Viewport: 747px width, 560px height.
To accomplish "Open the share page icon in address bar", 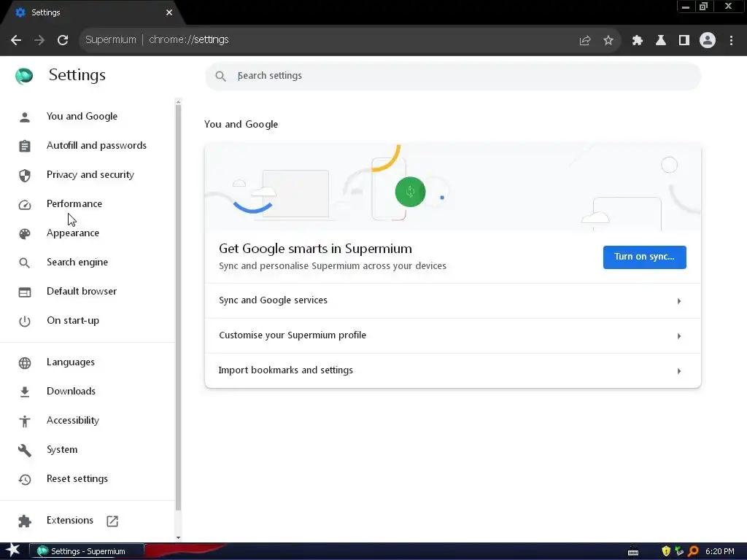I will [x=585, y=41].
